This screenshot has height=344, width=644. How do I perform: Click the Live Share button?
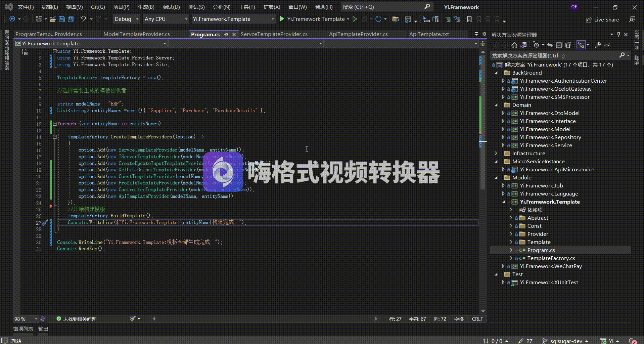pos(602,19)
